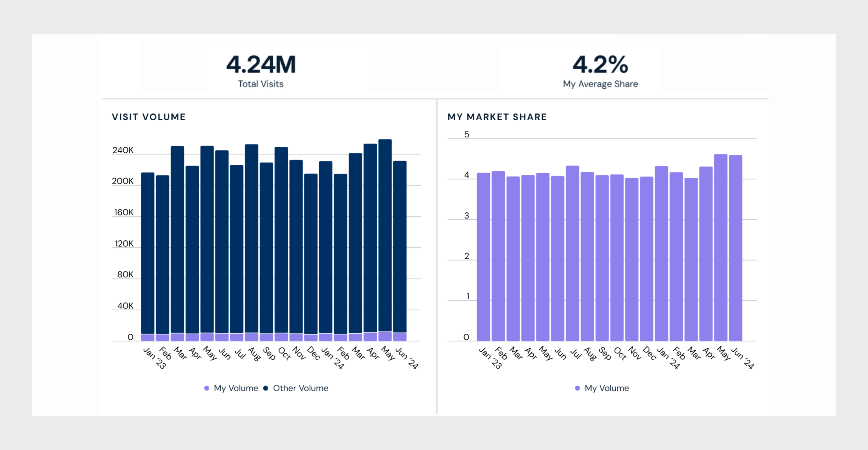Click the Dec '23 bar in Visit Volume chart
Viewport: 868px width, 450px height.
tap(311, 257)
